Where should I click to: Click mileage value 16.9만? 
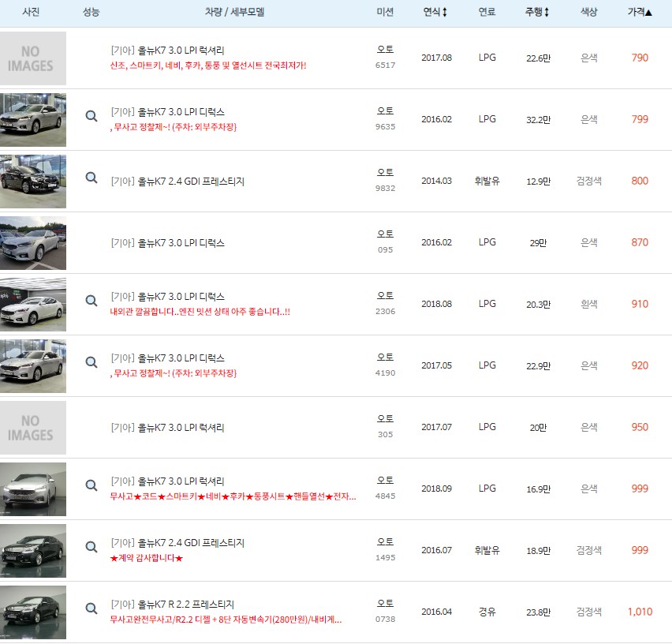point(538,489)
